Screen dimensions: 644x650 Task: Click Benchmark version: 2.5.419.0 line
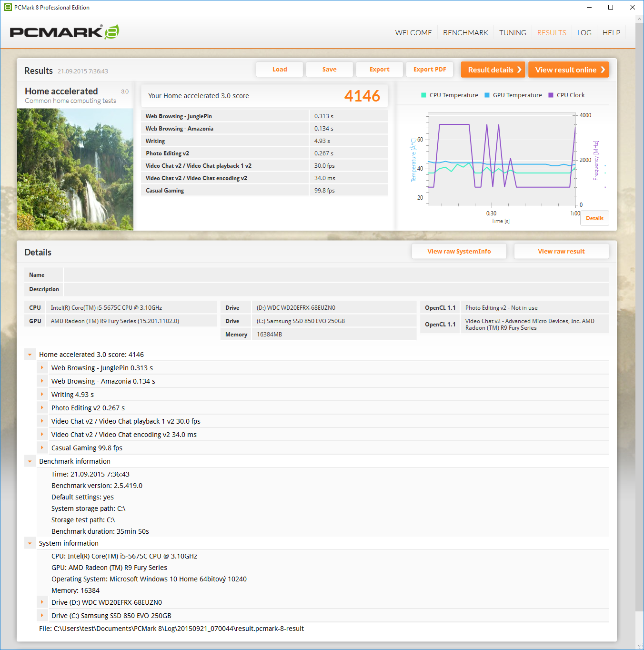(x=97, y=486)
